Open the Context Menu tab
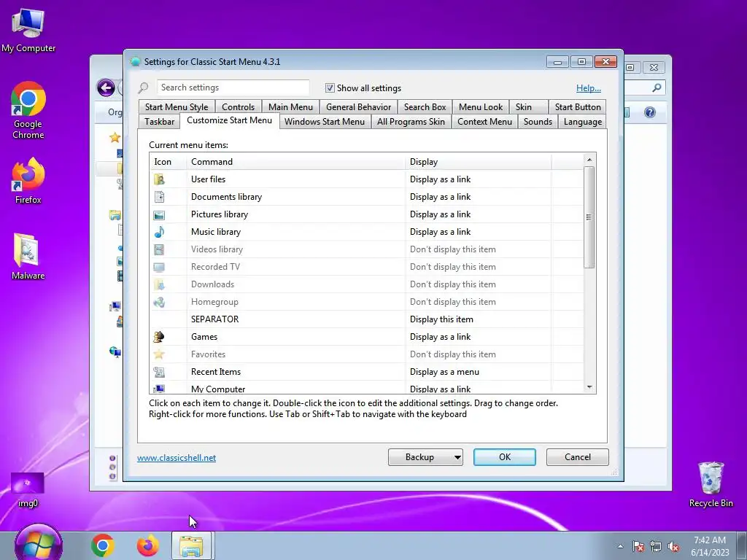This screenshot has height=560, width=747. click(x=484, y=122)
